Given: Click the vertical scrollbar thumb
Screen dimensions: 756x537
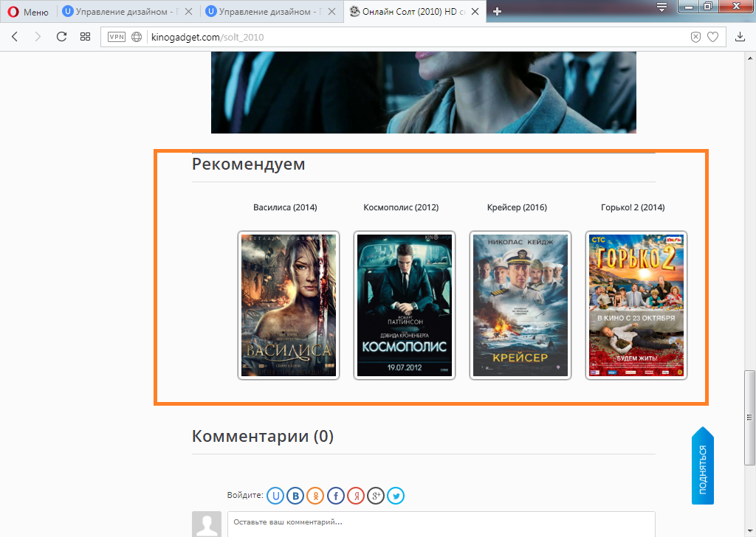Looking at the screenshot, I should (x=749, y=418).
